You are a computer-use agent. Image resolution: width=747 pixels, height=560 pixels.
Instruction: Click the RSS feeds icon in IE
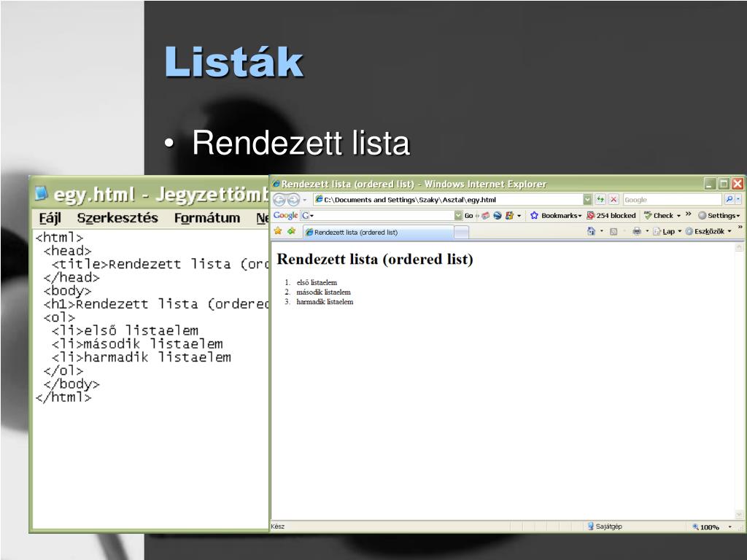[x=614, y=231]
